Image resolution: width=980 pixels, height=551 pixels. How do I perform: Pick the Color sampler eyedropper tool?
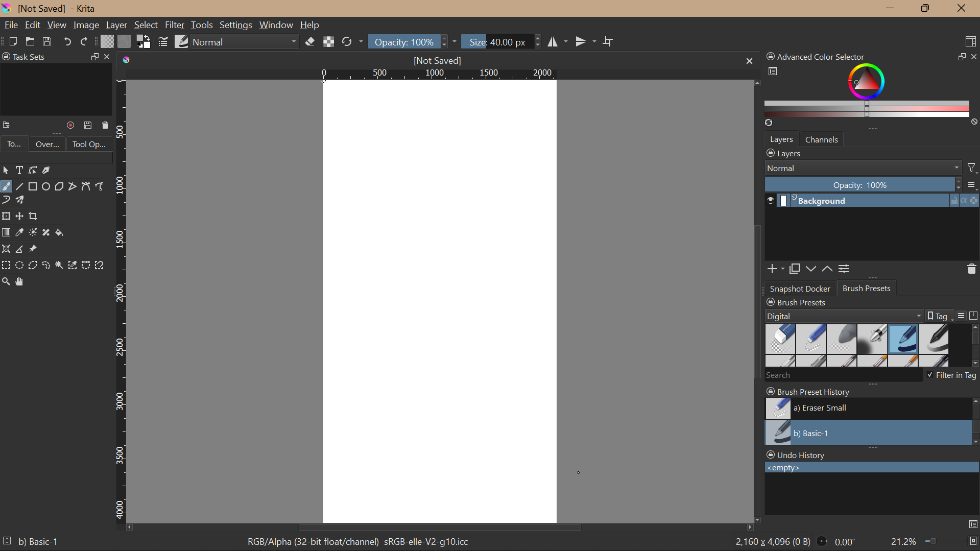[x=19, y=233]
